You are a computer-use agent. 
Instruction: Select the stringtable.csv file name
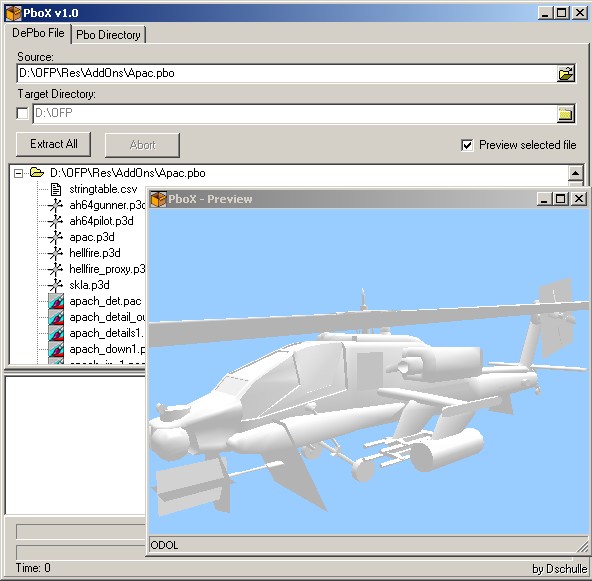(x=103, y=189)
